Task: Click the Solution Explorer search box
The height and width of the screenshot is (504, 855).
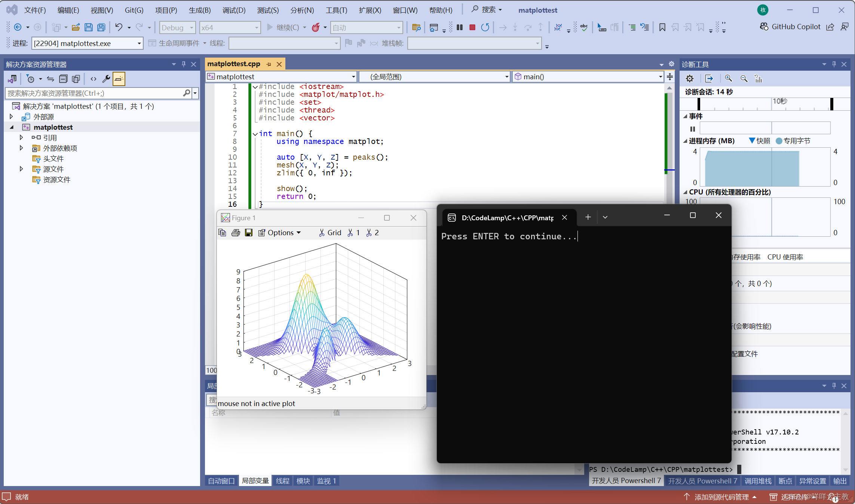Action: pos(94,93)
